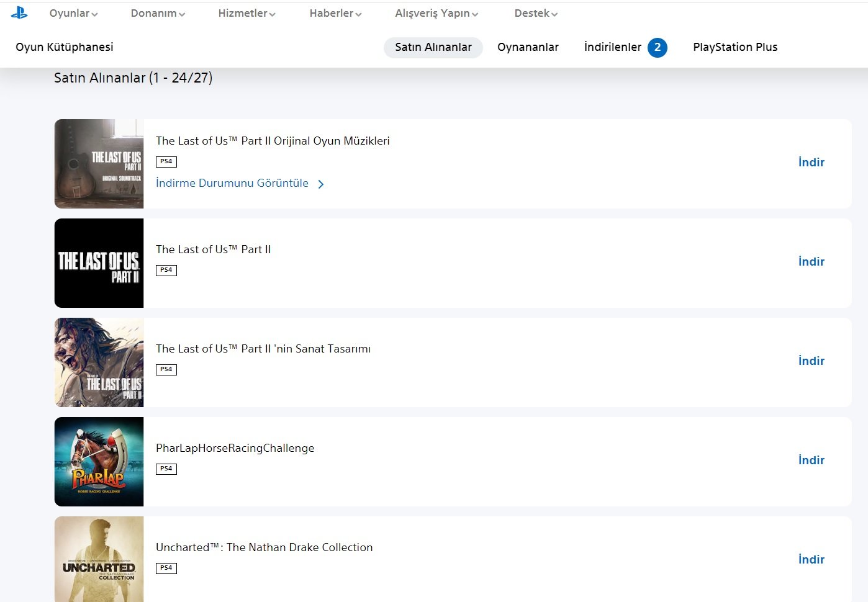Click chevron next to İndirme Durumunu Görüntüle
Viewport: 868px width, 602px height.
click(x=321, y=184)
